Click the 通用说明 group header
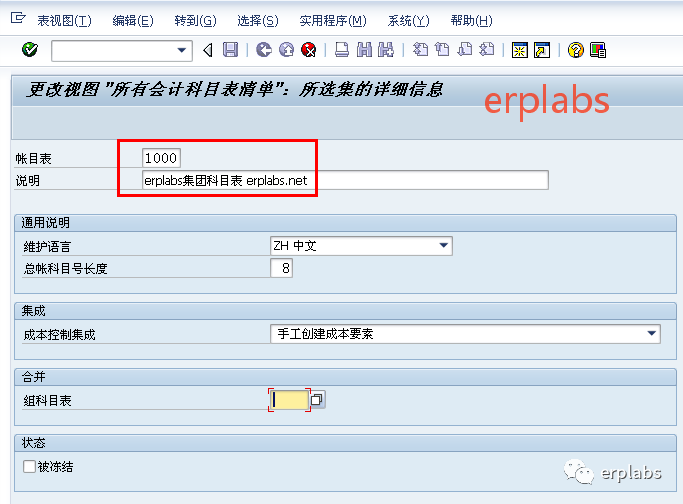The width and height of the screenshot is (683, 504). tap(345, 223)
